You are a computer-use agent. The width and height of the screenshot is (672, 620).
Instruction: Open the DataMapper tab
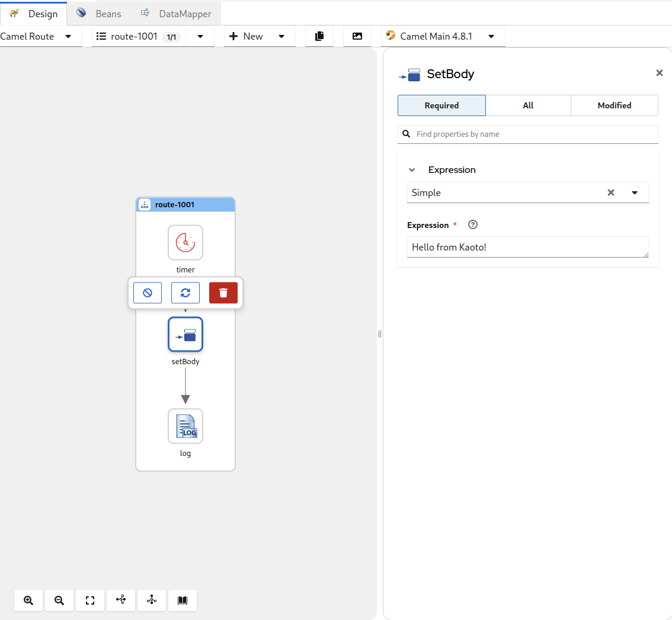(x=176, y=14)
